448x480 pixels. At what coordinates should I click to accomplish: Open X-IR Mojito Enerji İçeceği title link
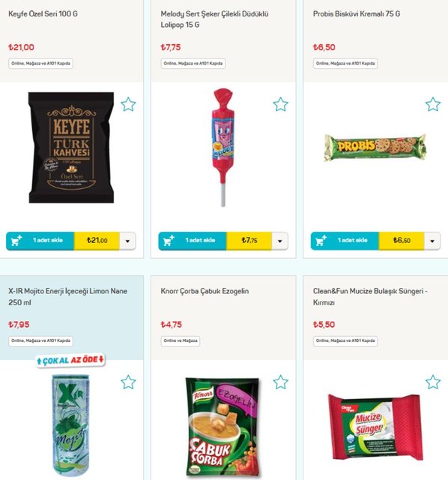[x=67, y=297]
